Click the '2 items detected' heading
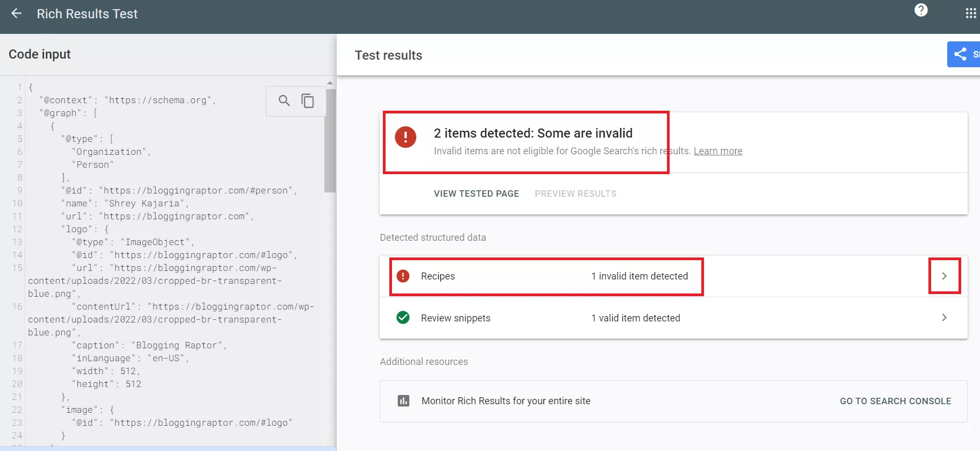The width and height of the screenshot is (980, 451). pos(533,133)
